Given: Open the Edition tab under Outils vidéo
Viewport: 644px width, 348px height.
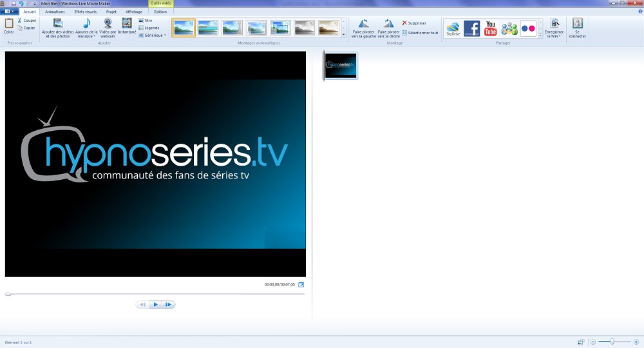Looking at the screenshot, I should click(x=160, y=12).
